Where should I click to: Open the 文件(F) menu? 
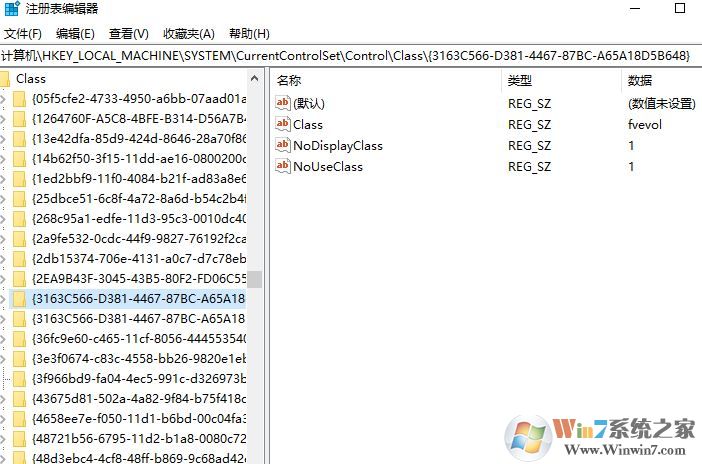pos(23,34)
